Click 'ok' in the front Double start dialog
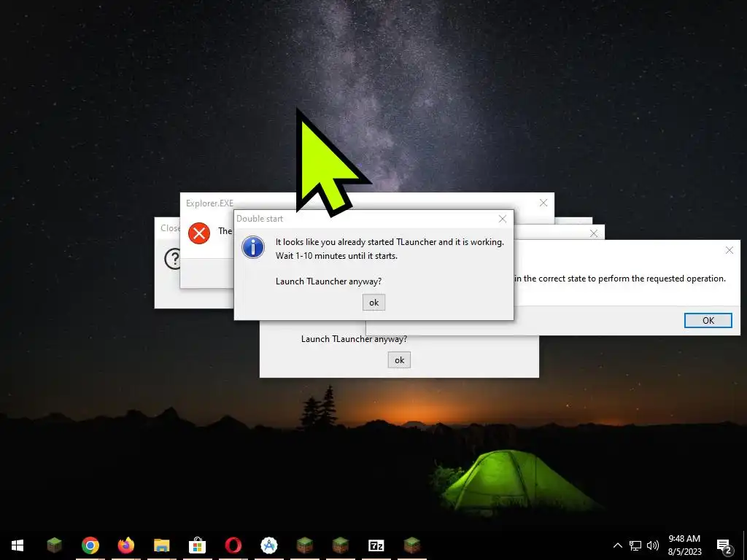This screenshot has height=560, width=747. click(373, 303)
